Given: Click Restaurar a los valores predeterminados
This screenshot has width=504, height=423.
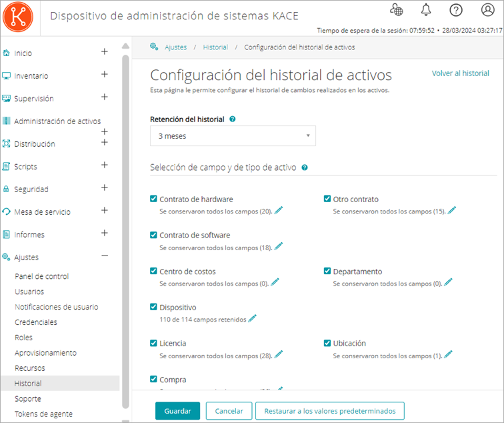Looking at the screenshot, I should pos(330,411).
